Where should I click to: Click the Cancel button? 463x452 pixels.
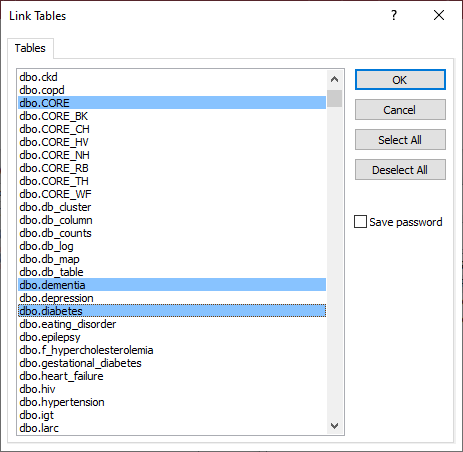coord(400,110)
